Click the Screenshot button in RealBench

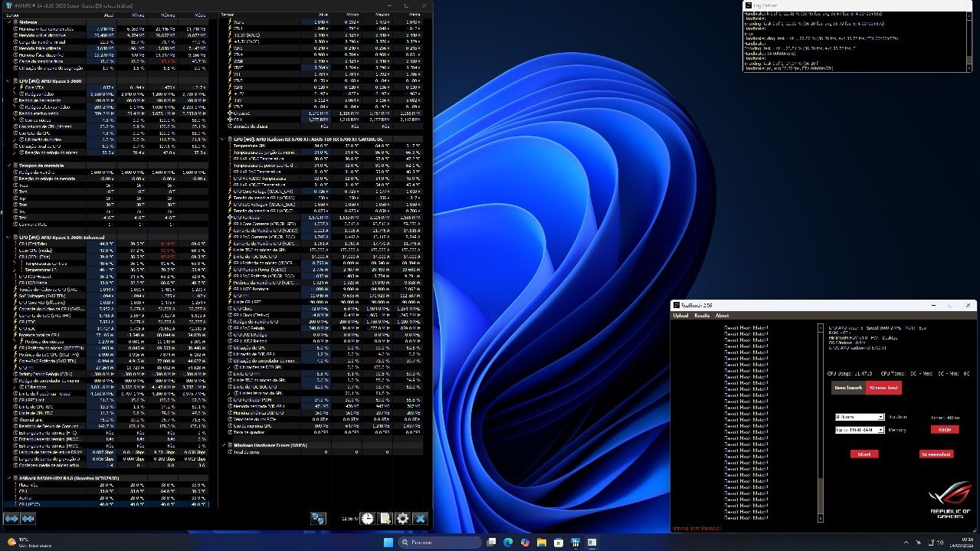coord(936,454)
